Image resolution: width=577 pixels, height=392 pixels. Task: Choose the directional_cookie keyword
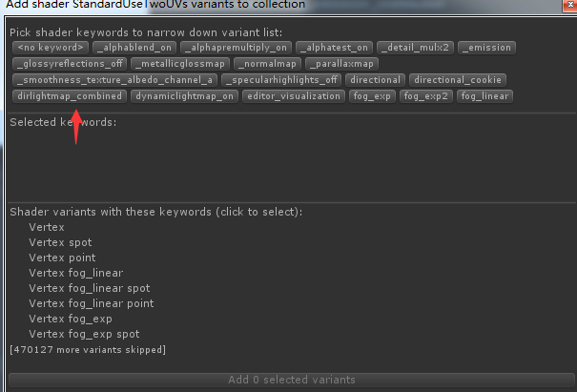coord(458,80)
